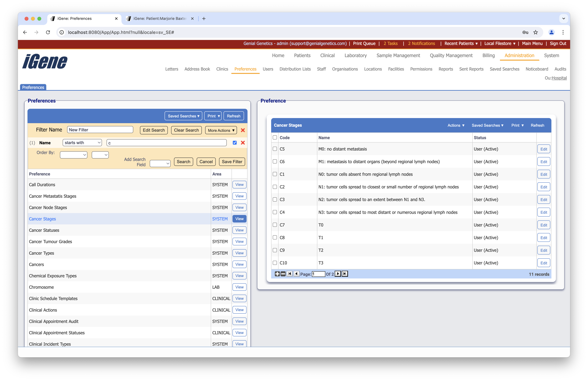Open the Laboratory main menu
The width and height of the screenshot is (588, 381).
(x=355, y=55)
